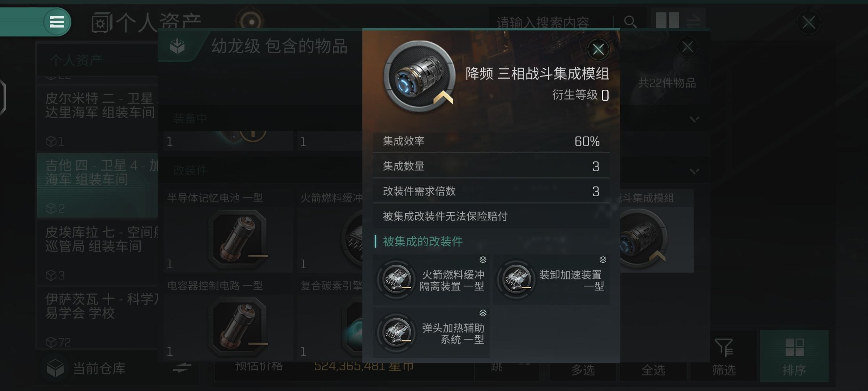
Task: Select 皮埃库拉 七 station entry
Action: point(98,252)
